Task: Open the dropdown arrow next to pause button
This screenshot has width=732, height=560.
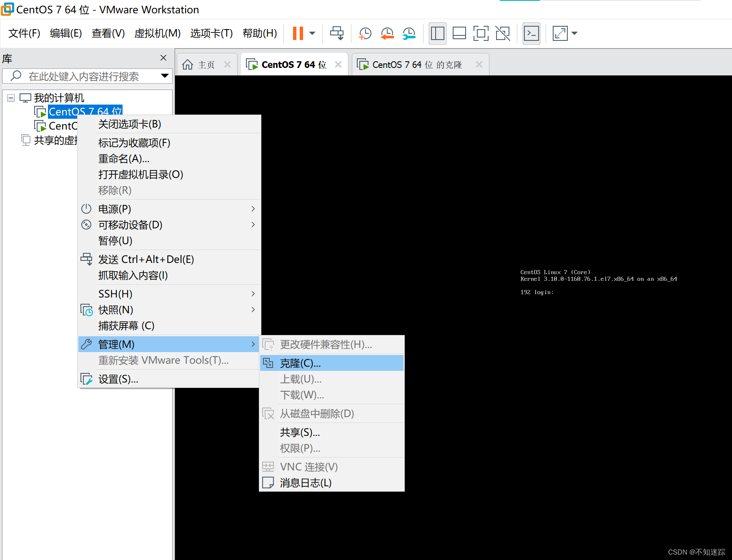Action: 312,33
